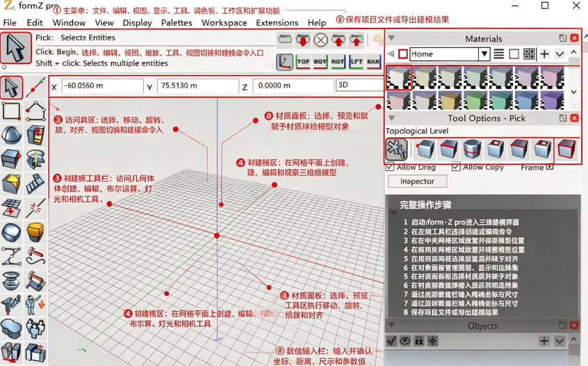Collapse the Materials palette triangle
The width and height of the screenshot is (588, 366).
tap(391, 38)
